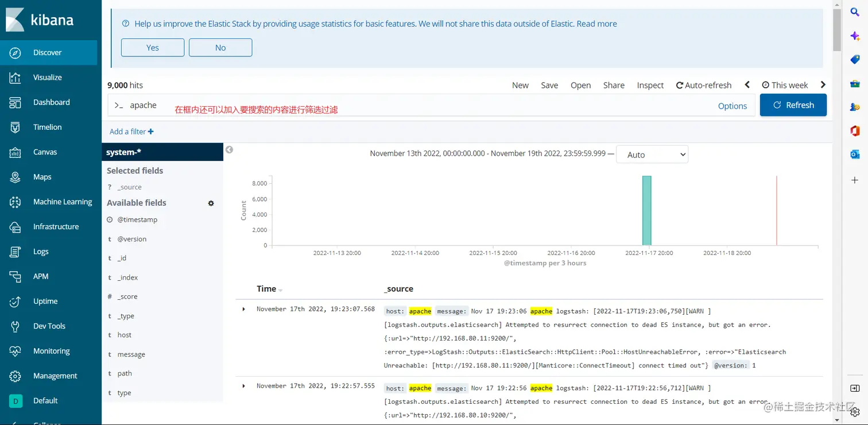Click Save in the top menu
This screenshot has width=868, height=425.
point(549,85)
